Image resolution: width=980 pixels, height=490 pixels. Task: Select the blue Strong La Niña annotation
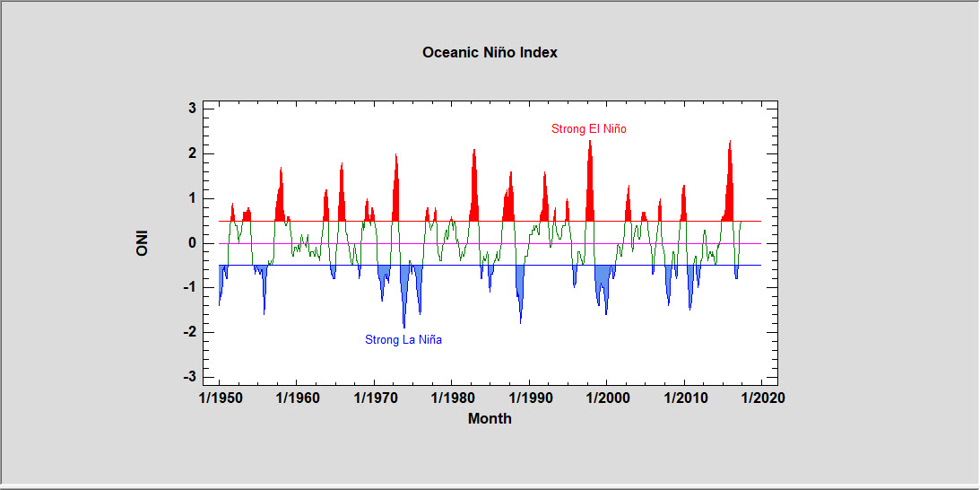[403, 340]
